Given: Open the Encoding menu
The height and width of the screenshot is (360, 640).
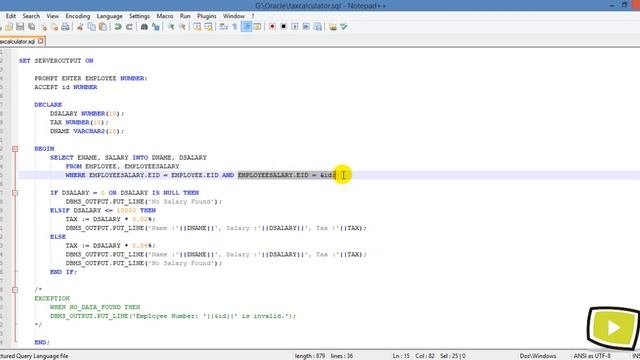Looking at the screenshot, I should click(78, 16).
